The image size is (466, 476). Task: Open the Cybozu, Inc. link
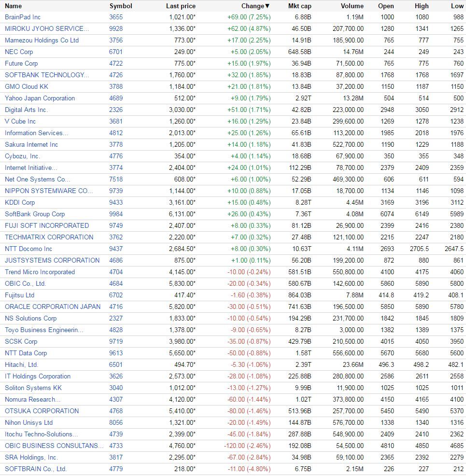click(x=23, y=156)
